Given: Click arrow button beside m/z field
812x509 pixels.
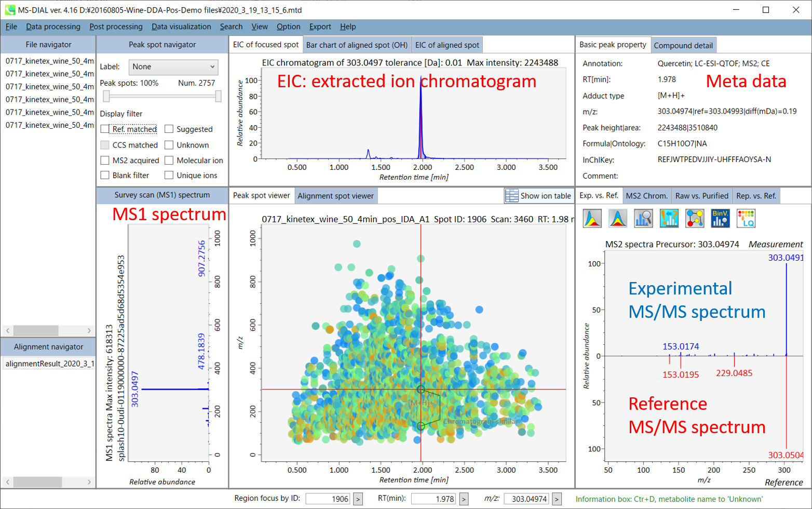Looking at the screenshot, I should coord(557,499).
